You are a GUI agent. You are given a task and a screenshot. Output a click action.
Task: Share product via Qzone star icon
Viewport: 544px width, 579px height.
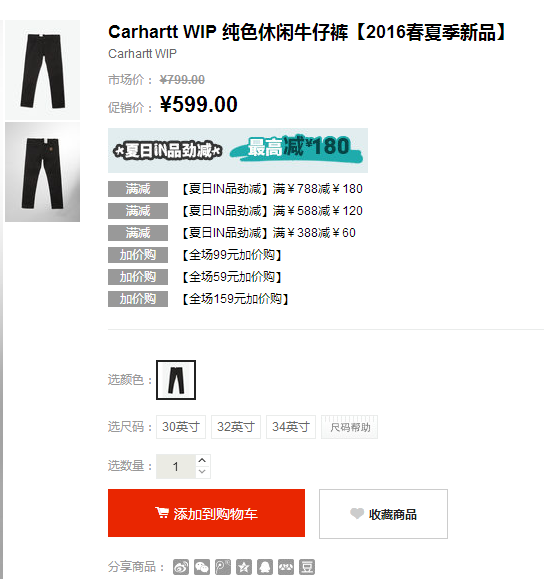[x=244, y=567]
